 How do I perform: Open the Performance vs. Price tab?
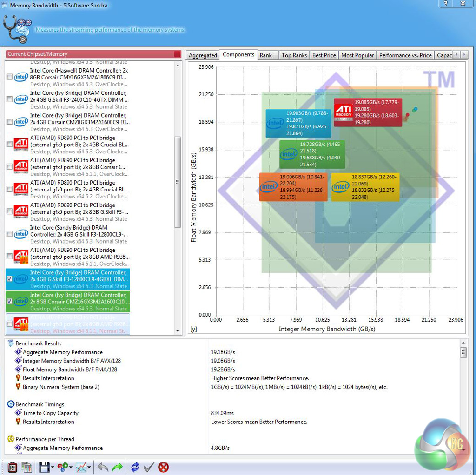[405, 55]
